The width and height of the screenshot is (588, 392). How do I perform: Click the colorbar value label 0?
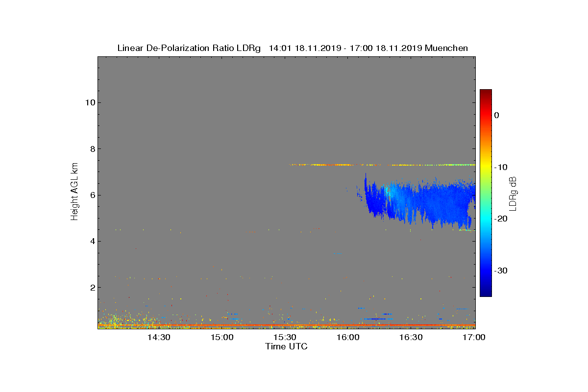[497, 115]
